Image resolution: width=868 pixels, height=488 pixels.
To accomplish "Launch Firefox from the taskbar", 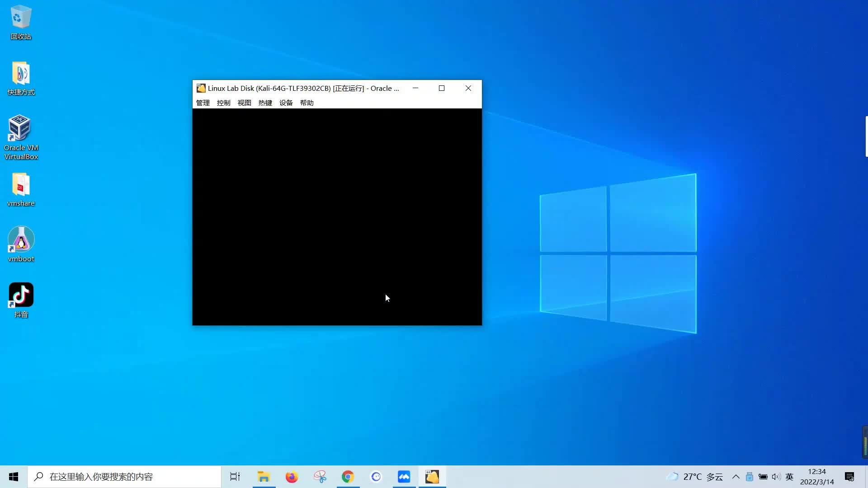I will [292, 477].
